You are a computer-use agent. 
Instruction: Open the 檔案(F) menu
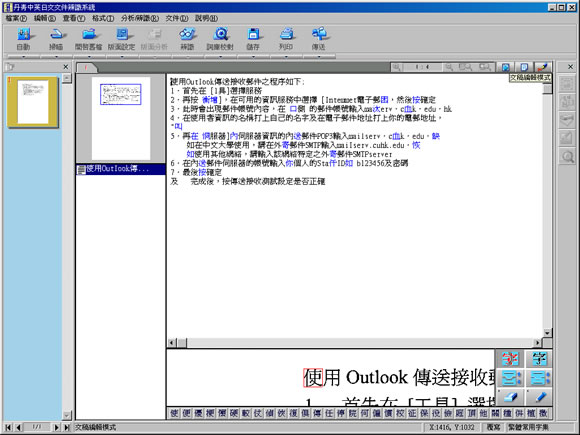(16, 18)
